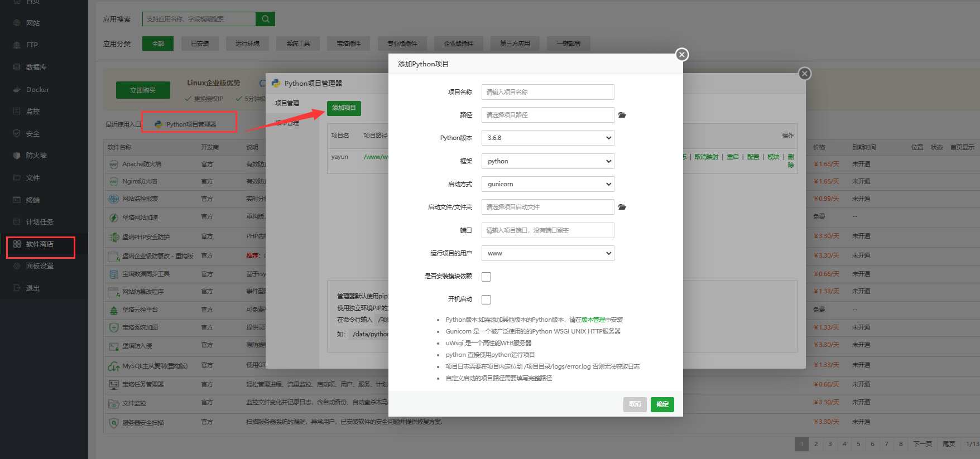Open the 系统工具 category tab

click(x=298, y=44)
